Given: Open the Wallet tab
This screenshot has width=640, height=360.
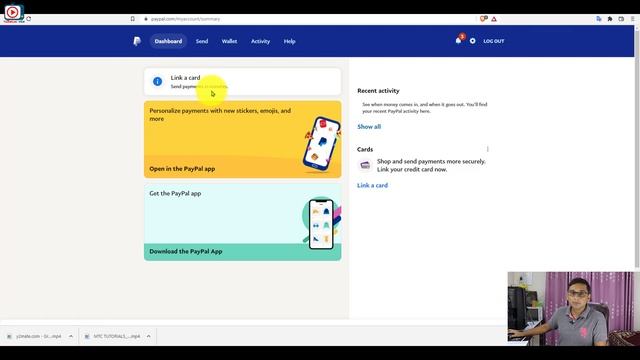Looking at the screenshot, I should click(229, 41).
